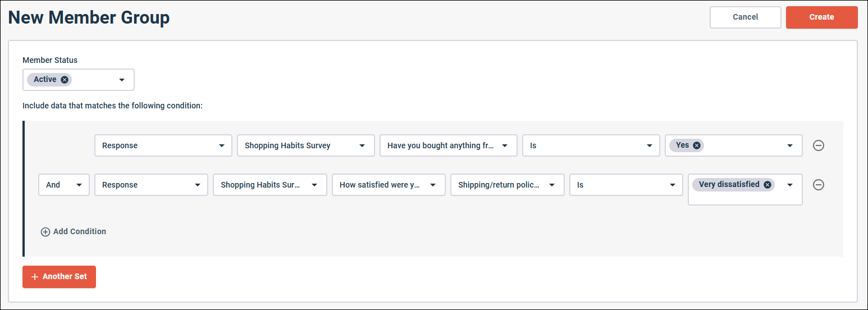The height and width of the screenshot is (310, 868).
Task: Add Another Set of conditions
Action: (59, 277)
